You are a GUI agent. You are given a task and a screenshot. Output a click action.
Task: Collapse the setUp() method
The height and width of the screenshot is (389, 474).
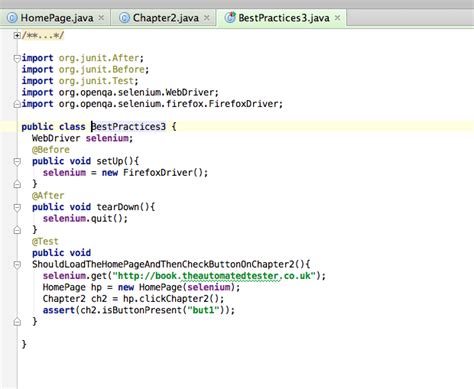[x=17, y=162]
